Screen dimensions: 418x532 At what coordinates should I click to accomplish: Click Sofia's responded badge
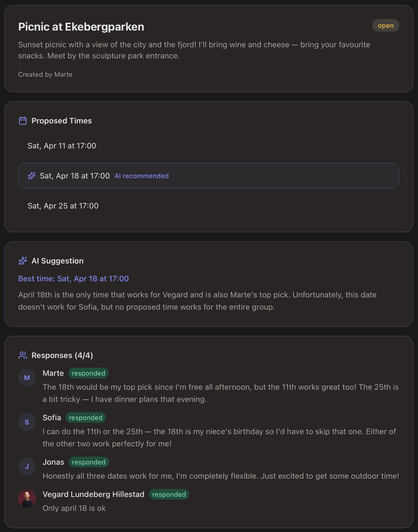point(86,418)
